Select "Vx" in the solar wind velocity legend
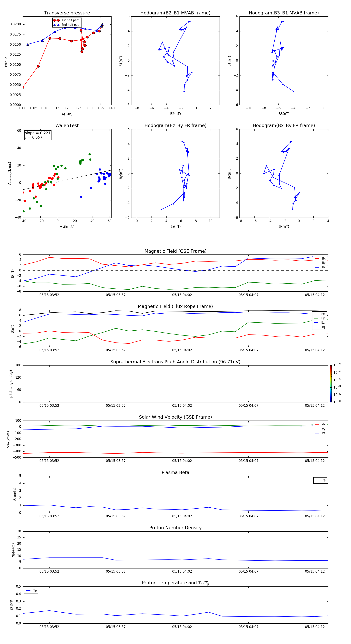Viewport: 351px width, 644px height. coord(320,424)
